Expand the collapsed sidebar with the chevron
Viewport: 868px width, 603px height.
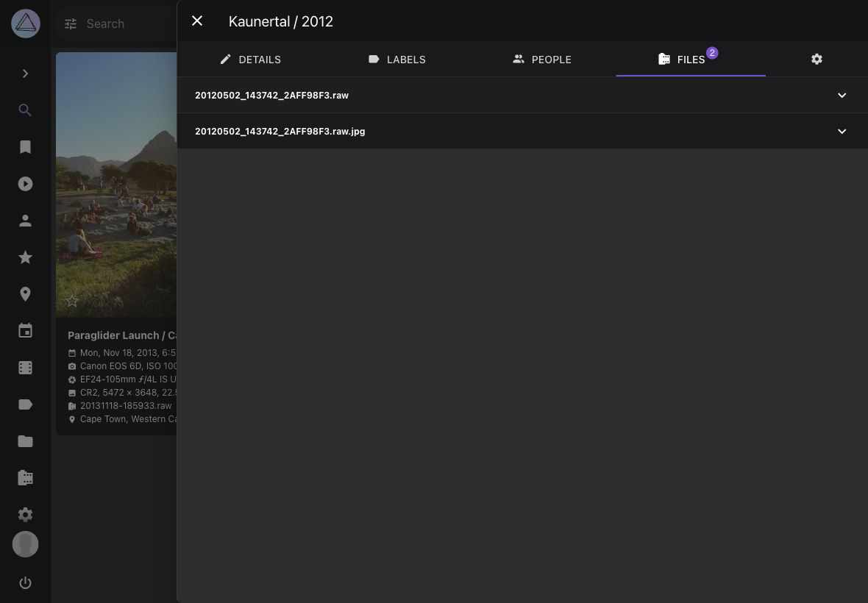[25, 73]
